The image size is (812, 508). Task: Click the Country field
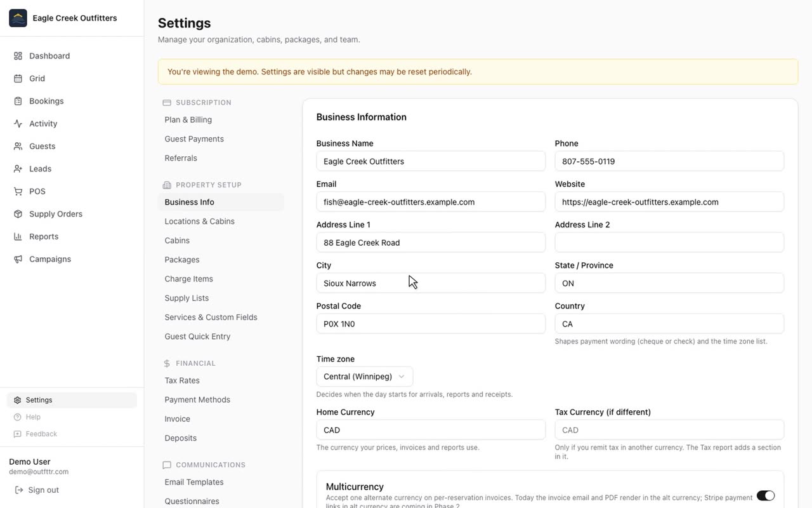click(x=669, y=324)
